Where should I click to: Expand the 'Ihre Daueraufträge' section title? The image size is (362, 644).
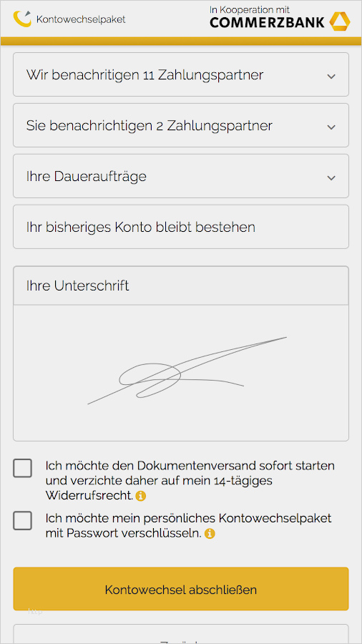tap(86, 177)
